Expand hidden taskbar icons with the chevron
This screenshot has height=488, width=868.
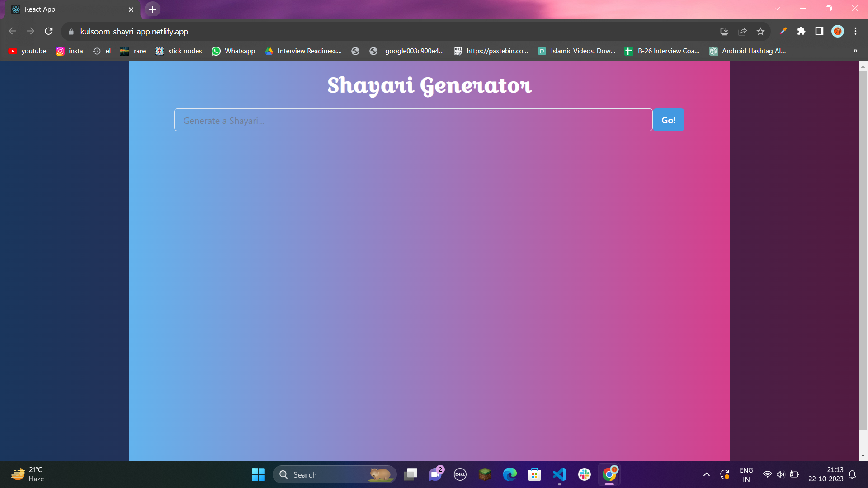[706, 474]
